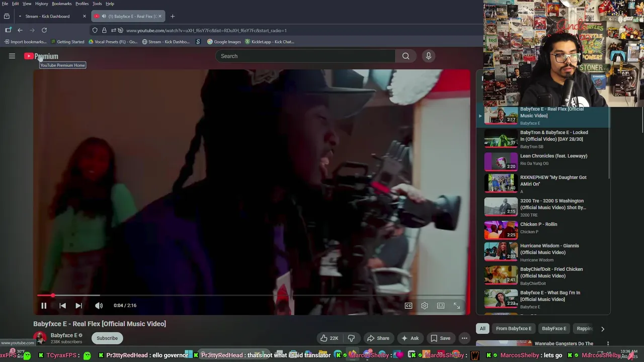The image size is (644, 362).
Task: Share the Real Flex video
Action: point(378,338)
